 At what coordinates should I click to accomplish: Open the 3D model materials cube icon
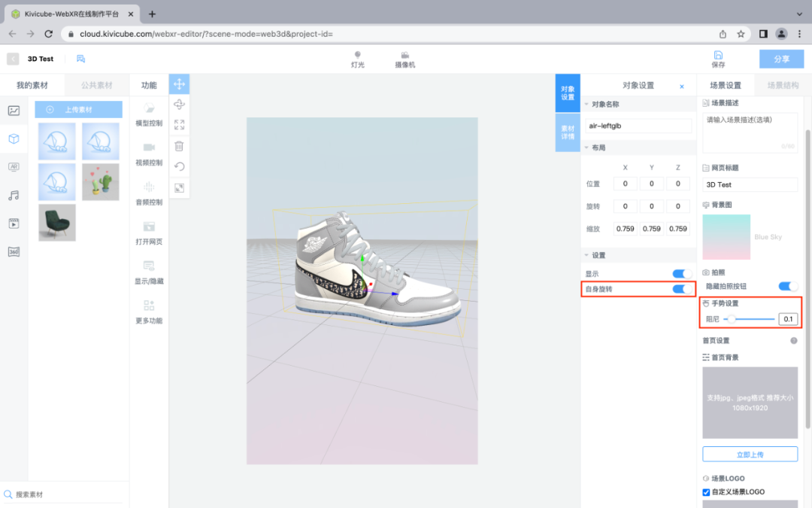coord(14,138)
